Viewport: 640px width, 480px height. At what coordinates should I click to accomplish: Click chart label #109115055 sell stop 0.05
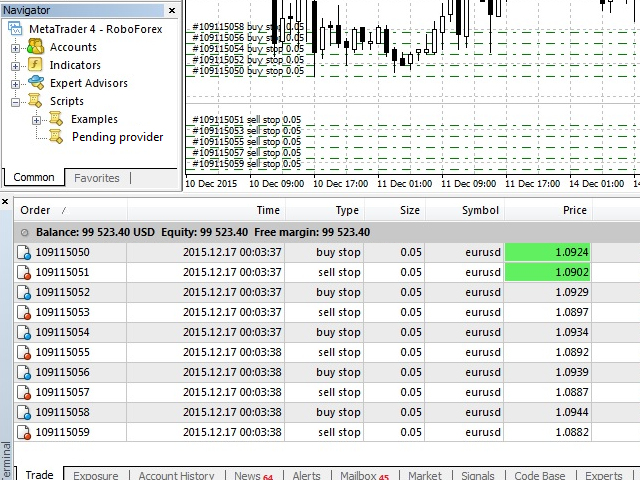pos(247,142)
